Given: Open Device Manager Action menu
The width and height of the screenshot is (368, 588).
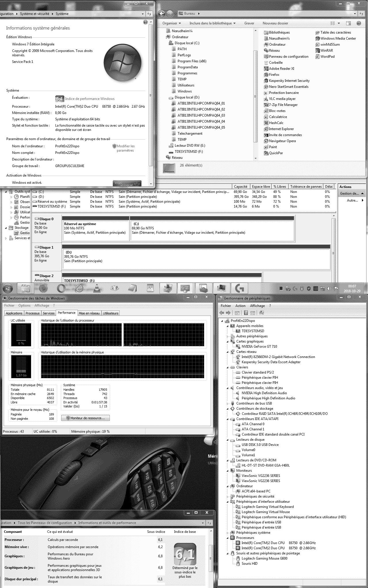Looking at the screenshot, I should [x=240, y=306].
